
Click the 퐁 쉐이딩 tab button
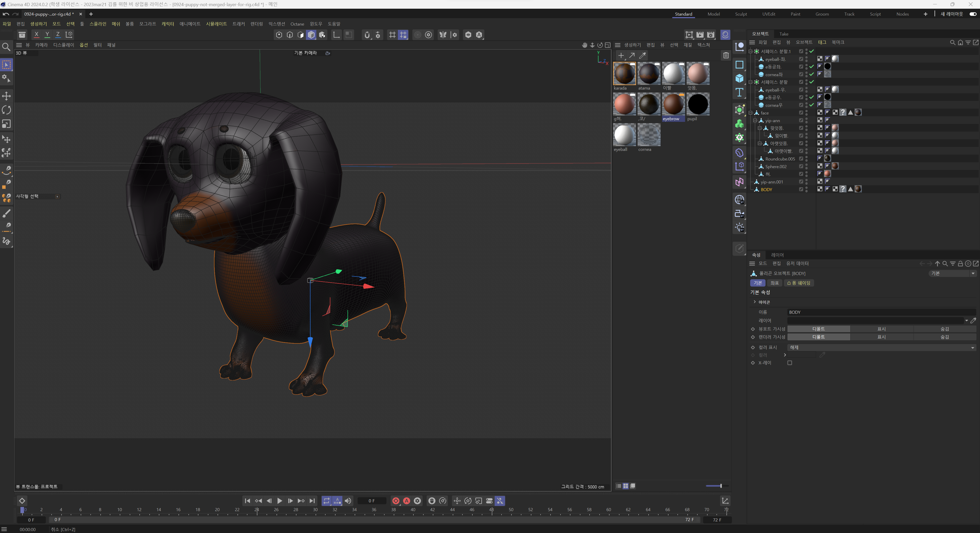798,283
